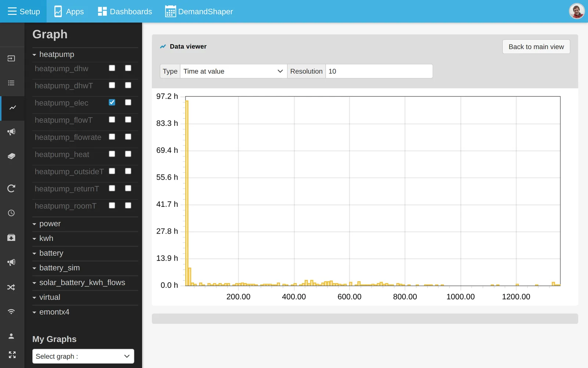Open the Dashboards menu

[x=125, y=11]
